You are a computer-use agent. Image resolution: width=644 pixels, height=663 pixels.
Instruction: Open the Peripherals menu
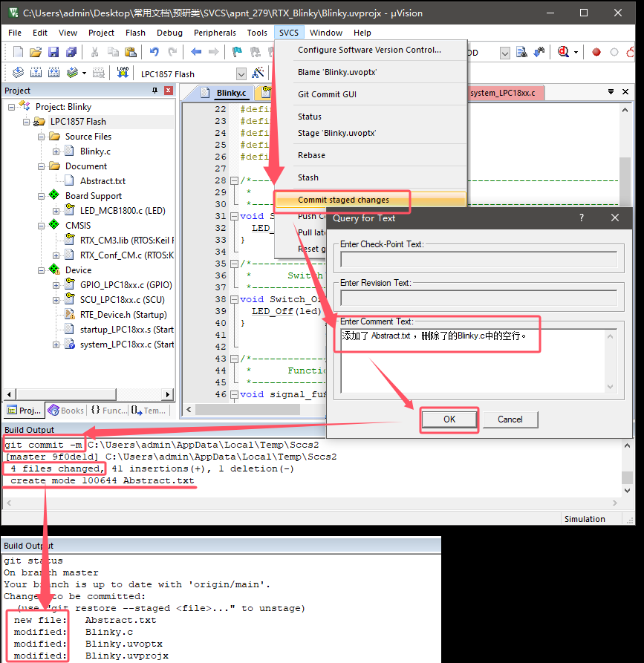[215, 33]
